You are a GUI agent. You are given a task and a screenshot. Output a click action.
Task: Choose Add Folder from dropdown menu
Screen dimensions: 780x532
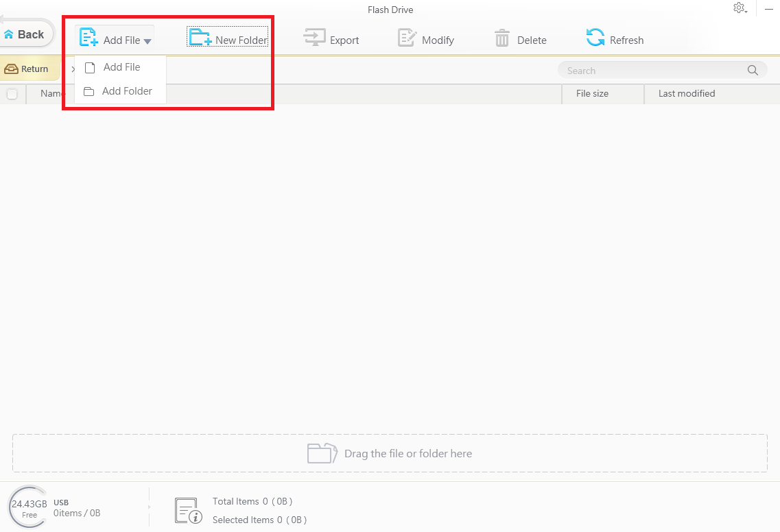(x=127, y=91)
